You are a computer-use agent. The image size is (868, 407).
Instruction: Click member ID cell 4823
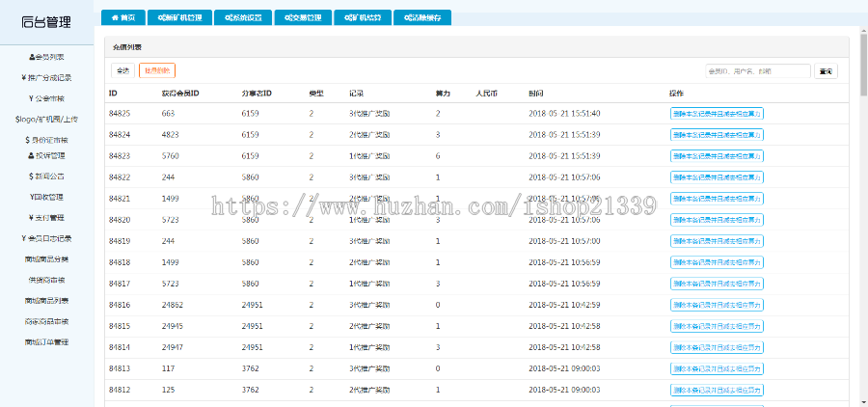(x=171, y=135)
